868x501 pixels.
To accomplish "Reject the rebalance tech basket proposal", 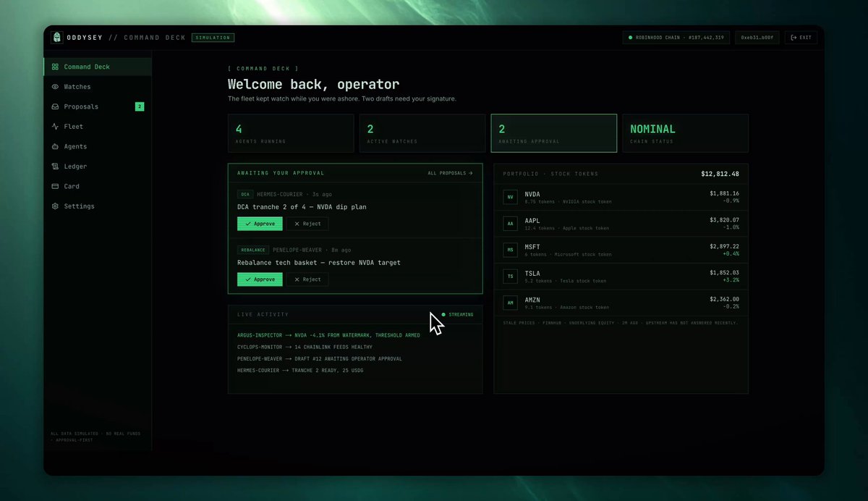I will pyautogui.click(x=307, y=279).
